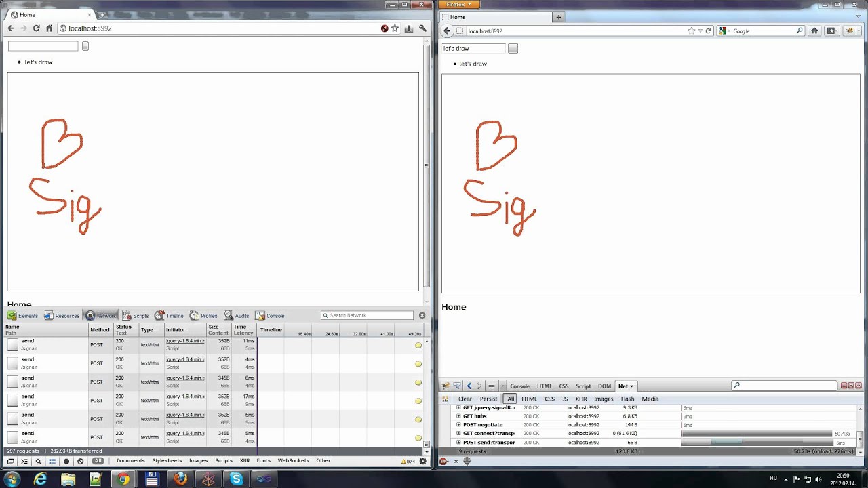This screenshot has height=488, width=868.
Task: Click the Chrome home button
Action: (x=49, y=28)
